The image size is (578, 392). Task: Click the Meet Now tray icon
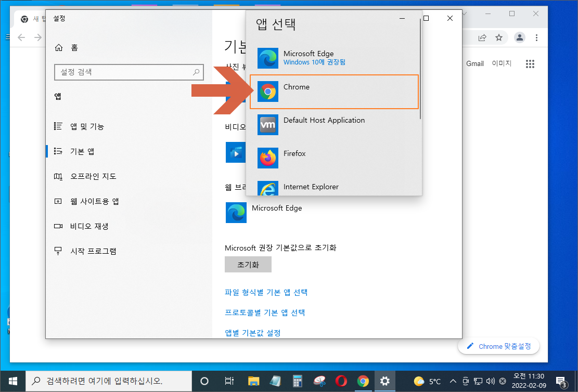(466, 381)
